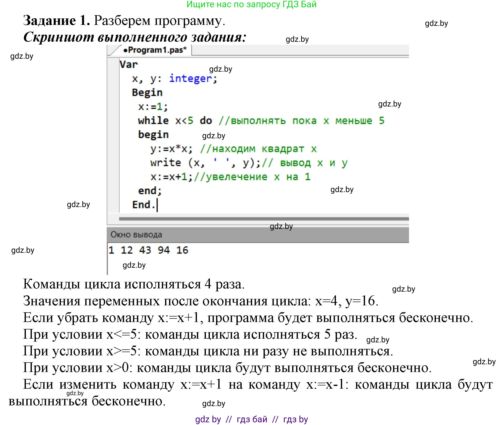Image resolution: width=504 pixels, height=425 pixels.
Task: Click the Задание 1 heading text
Action: [57, 20]
